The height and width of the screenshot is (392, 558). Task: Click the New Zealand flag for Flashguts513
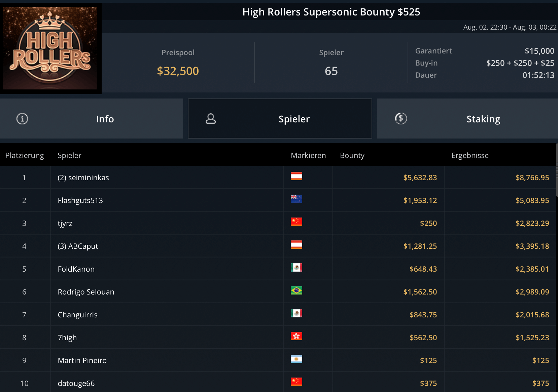(296, 199)
